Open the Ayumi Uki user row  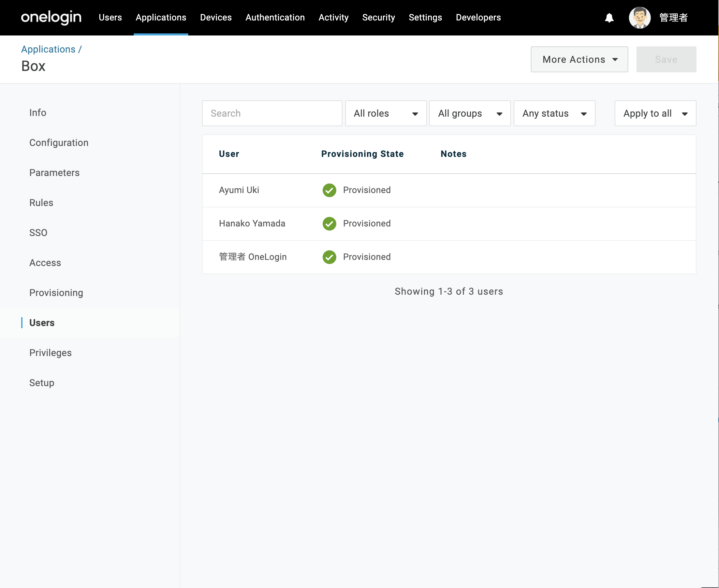pos(449,190)
